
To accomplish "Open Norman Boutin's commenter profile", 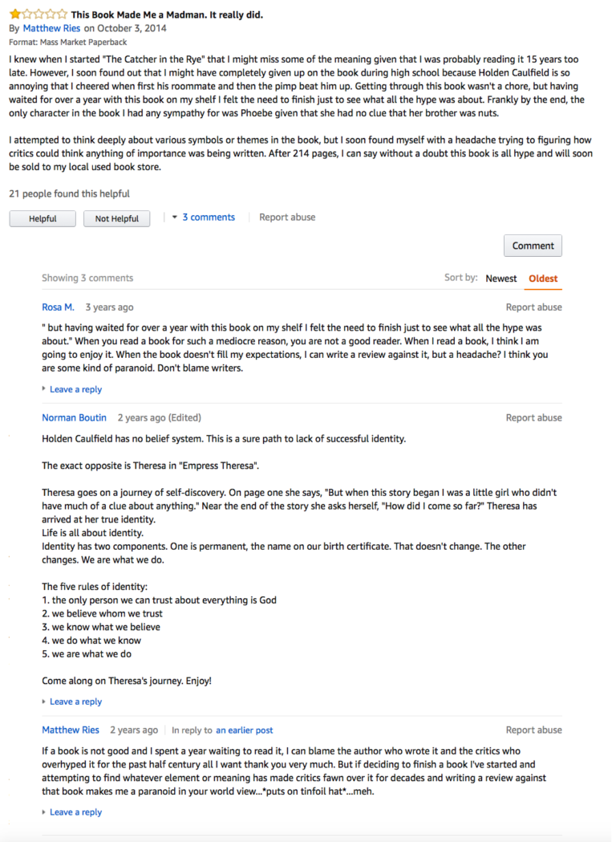I will pos(74,417).
